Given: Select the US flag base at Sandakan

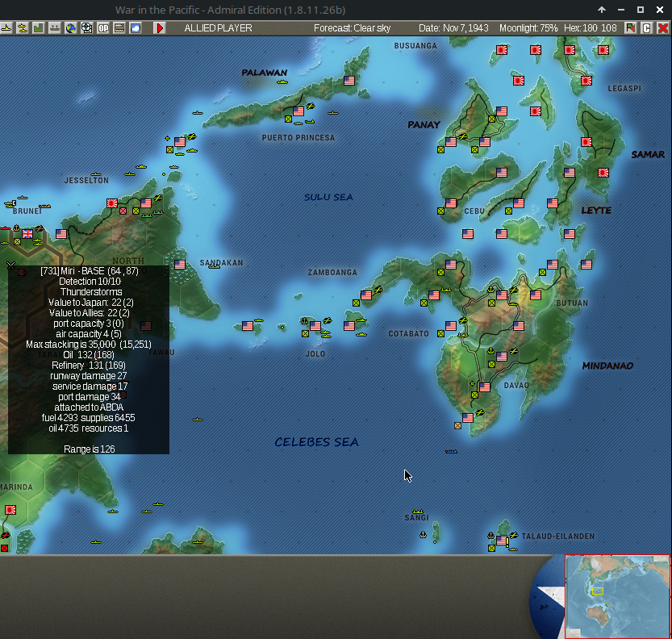Looking at the screenshot, I should pos(180,265).
